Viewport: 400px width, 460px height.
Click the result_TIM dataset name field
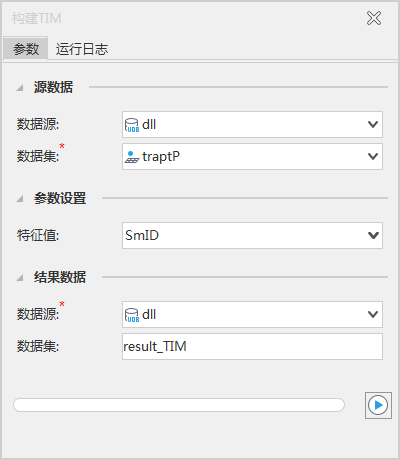(x=252, y=346)
